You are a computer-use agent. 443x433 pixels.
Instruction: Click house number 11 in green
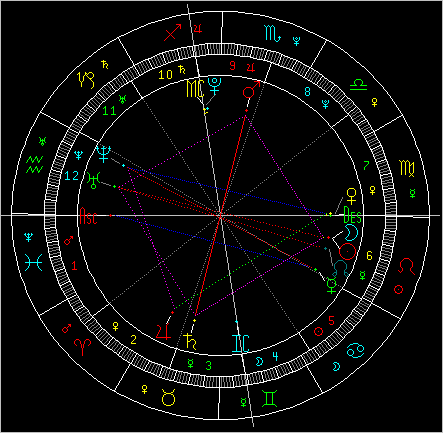[109, 111]
